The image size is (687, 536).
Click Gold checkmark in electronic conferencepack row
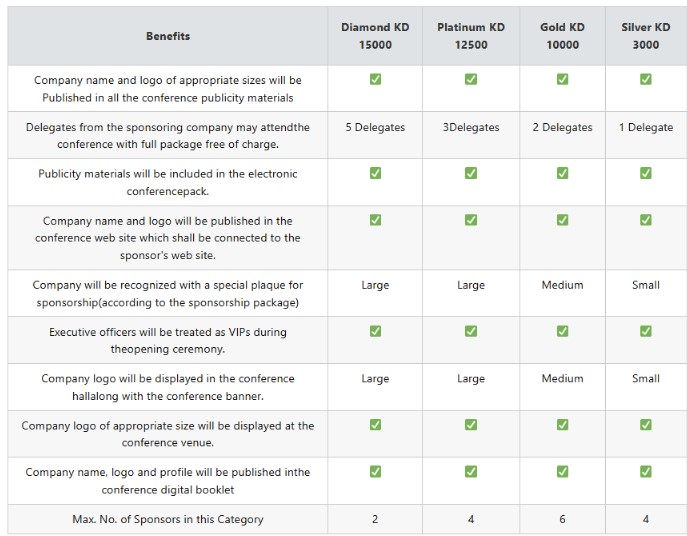click(x=562, y=173)
